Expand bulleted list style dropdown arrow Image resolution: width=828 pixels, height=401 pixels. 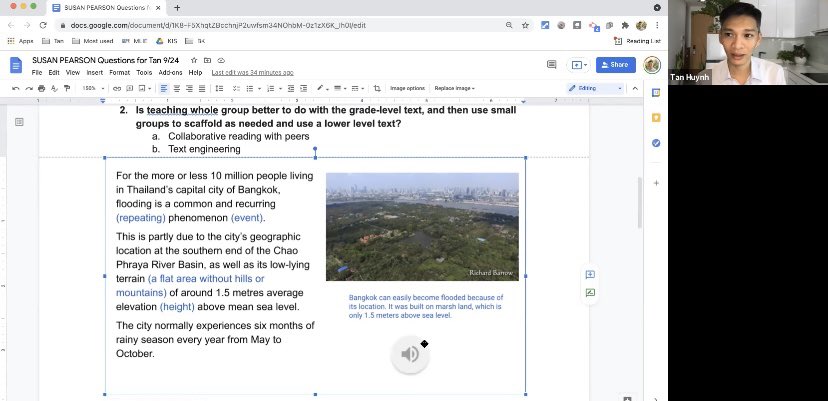[259, 88]
